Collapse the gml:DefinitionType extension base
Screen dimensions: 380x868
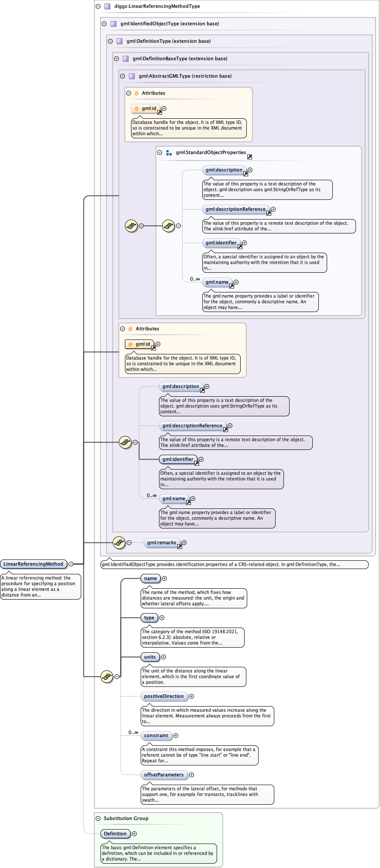111,41
